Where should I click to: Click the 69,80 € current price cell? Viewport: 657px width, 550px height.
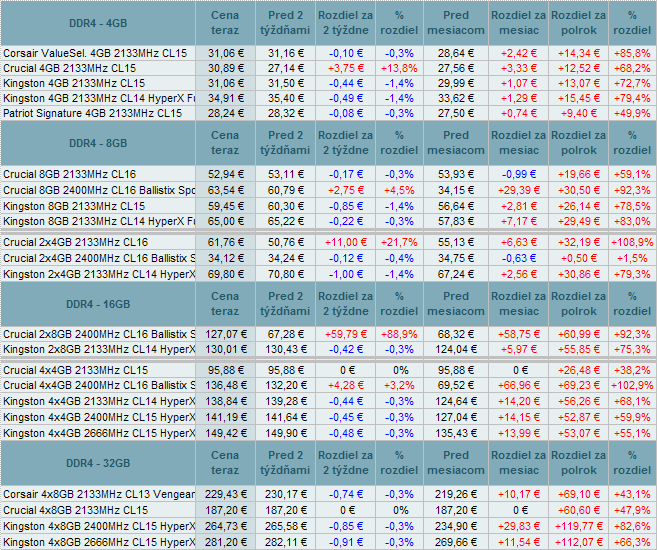225,274
